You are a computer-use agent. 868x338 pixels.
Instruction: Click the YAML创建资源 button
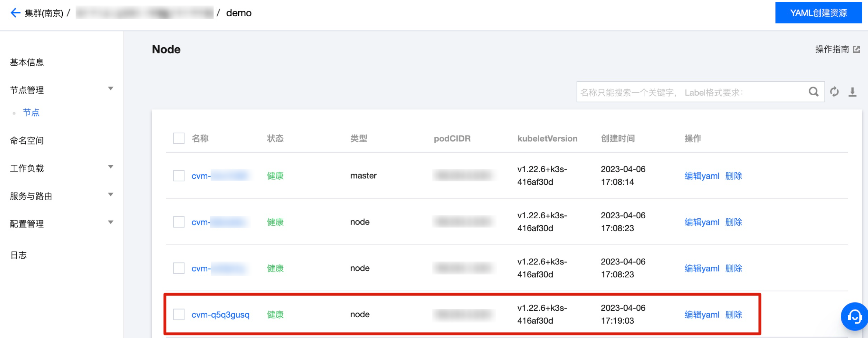point(819,13)
